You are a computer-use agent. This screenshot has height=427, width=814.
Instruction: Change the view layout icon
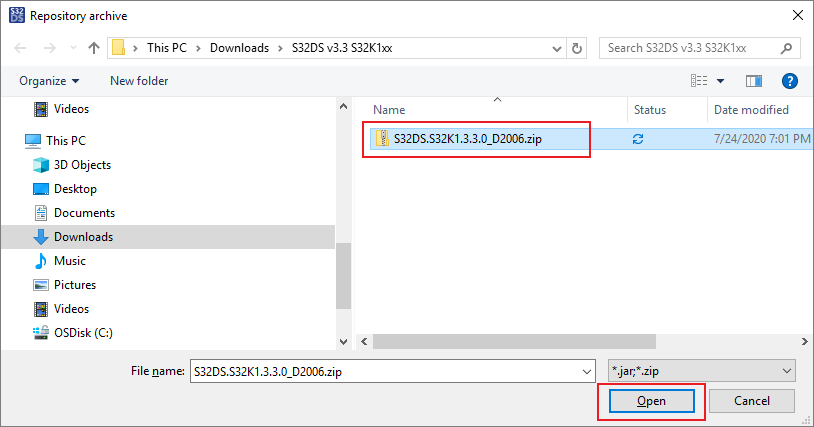pyautogui.click(x=699, y=81)
